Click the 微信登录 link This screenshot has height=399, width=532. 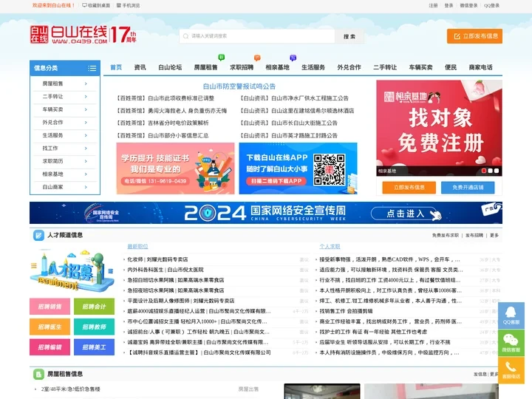click(x=468, y=5)
